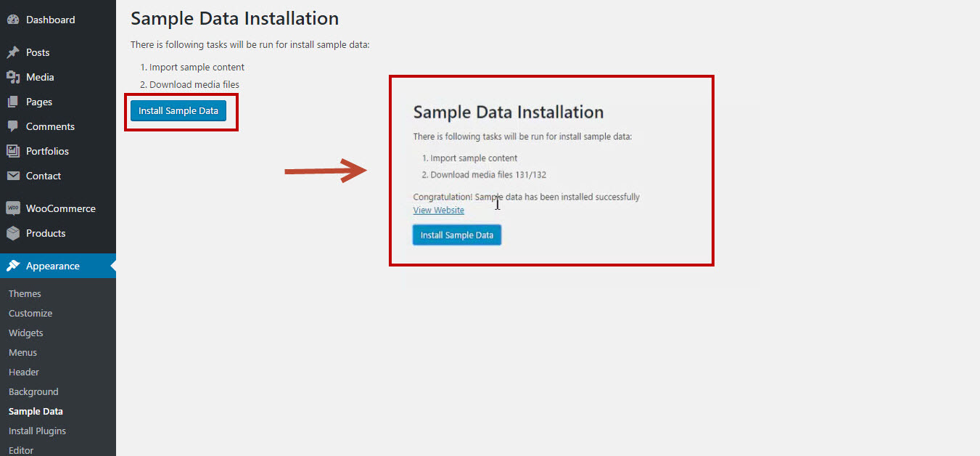This screenshot has width=980, height=456.
Task: Click the Pages icon in sidebar
Action: [13, 102]
